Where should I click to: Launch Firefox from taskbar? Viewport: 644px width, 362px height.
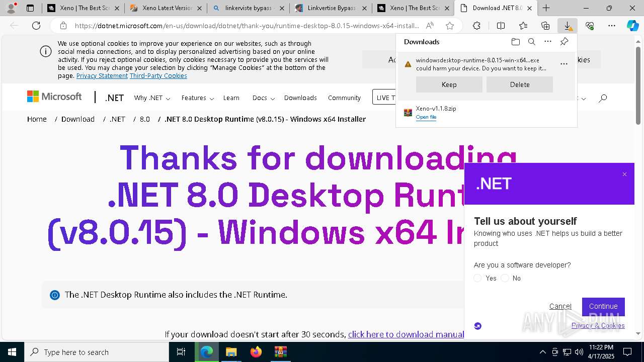tap(256, 352)
